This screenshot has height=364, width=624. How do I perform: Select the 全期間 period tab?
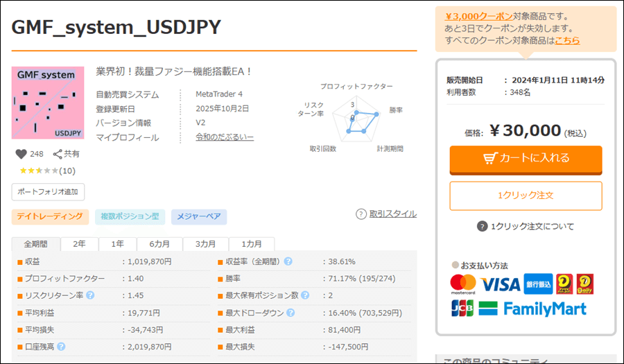[x=36, y=244]
